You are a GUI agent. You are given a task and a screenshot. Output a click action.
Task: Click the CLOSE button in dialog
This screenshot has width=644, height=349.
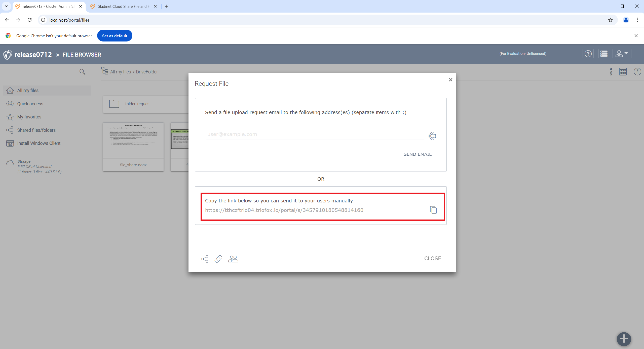pyautogui.click(x=433, y=258)
